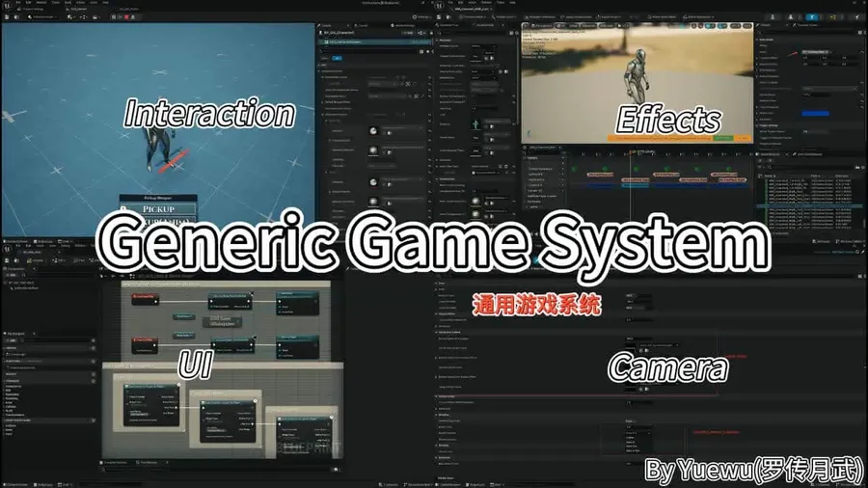The width and height of the screenshot is (868, 488).
Task: Select the top red event node in the graph
Action: click(145, 299)
